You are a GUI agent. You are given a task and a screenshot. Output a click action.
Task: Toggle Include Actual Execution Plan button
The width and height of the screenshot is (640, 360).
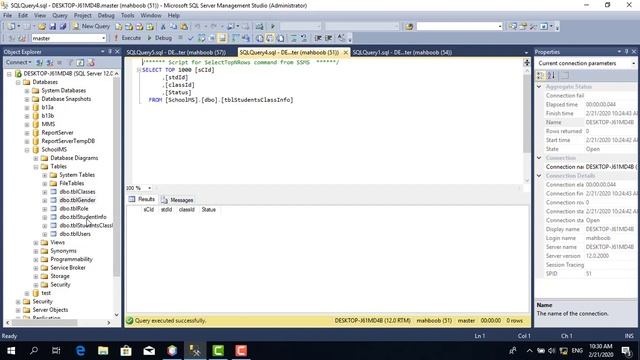pyautogui.click(x=236, y=38)
